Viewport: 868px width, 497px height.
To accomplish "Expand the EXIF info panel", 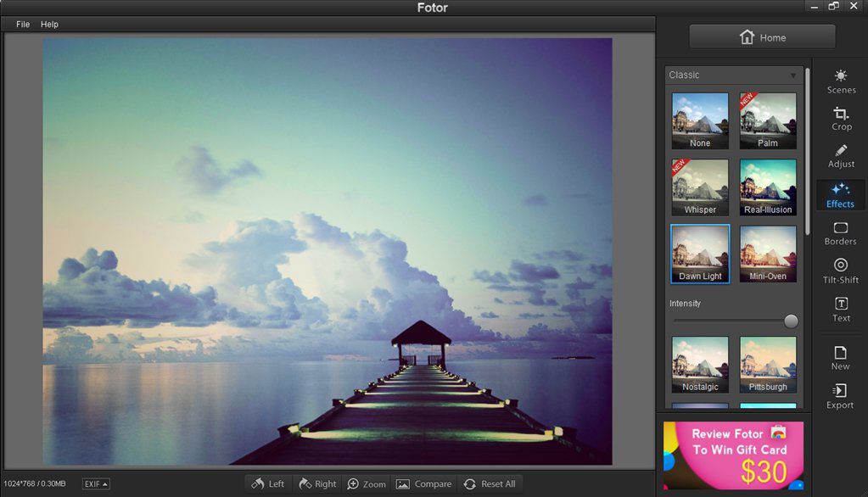I will [96, 484].
